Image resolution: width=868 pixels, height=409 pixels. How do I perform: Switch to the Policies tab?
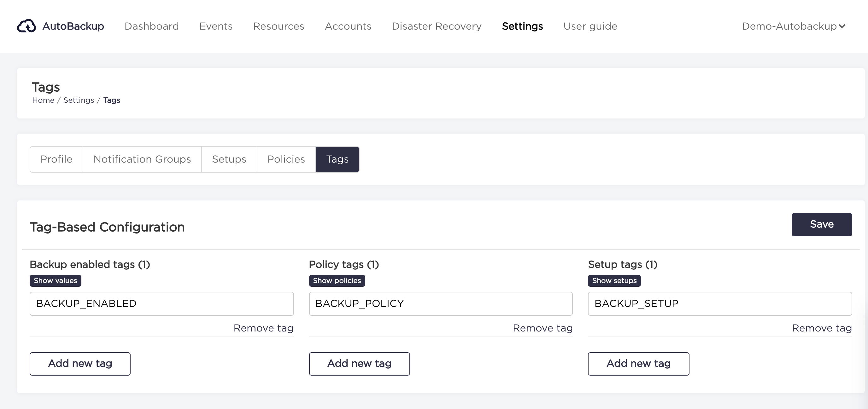click(x=286, y=159)
